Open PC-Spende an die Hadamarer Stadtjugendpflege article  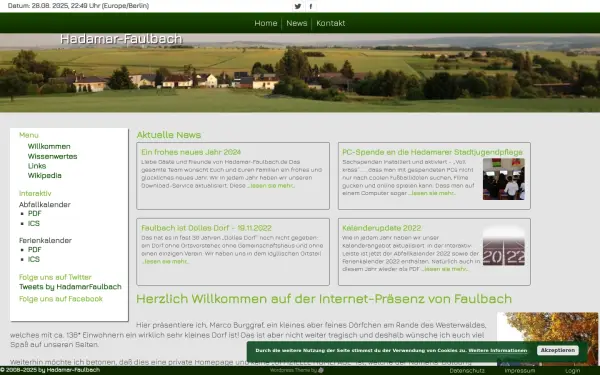point(432,152)
